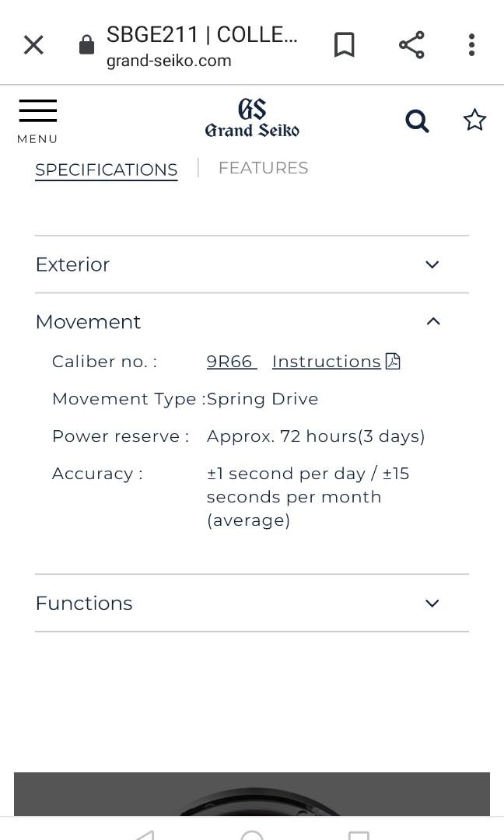The width and height of the screenshot is (504, 840).
Task: Tap the page URL address text
Action: [169, 61]
